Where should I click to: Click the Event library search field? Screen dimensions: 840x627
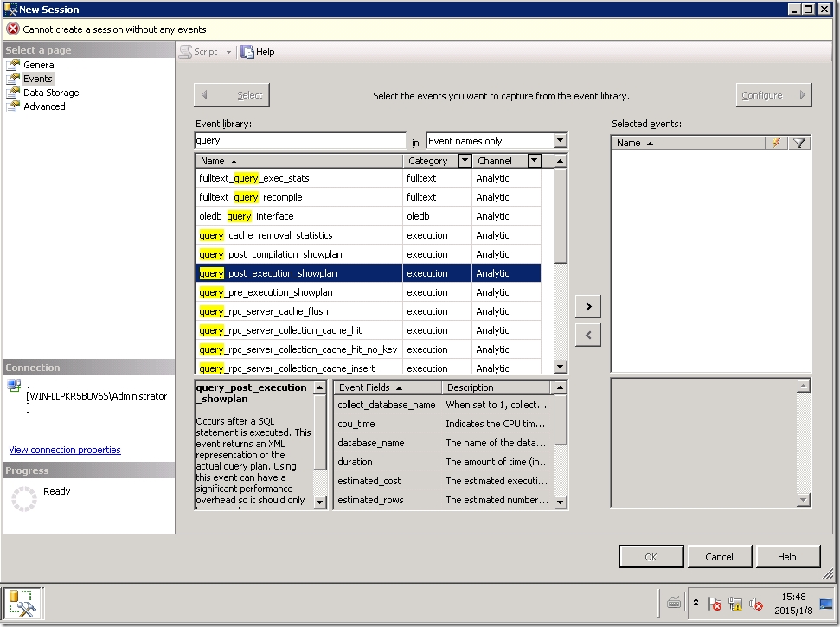[300, 140]
